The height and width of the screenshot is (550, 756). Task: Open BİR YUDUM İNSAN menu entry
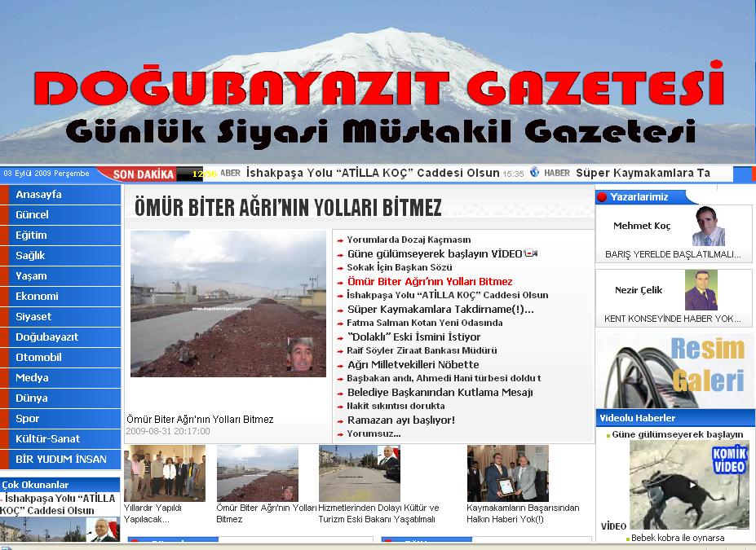pos(60,460)
